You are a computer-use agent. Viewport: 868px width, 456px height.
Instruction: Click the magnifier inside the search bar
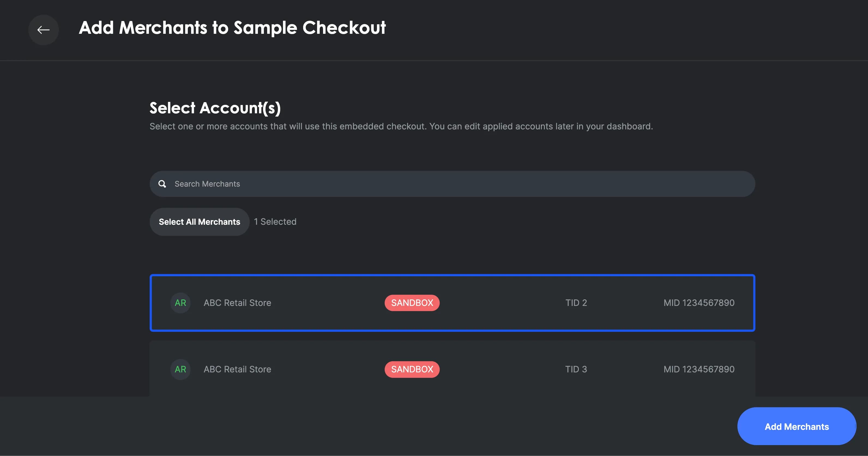click(x=162, y=184)
